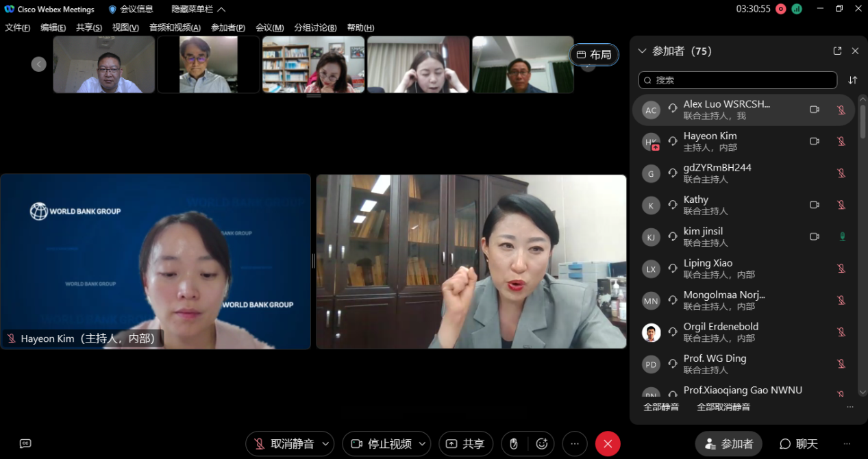Pop out the participants panel
868x459 pixels.
point(837,51)
